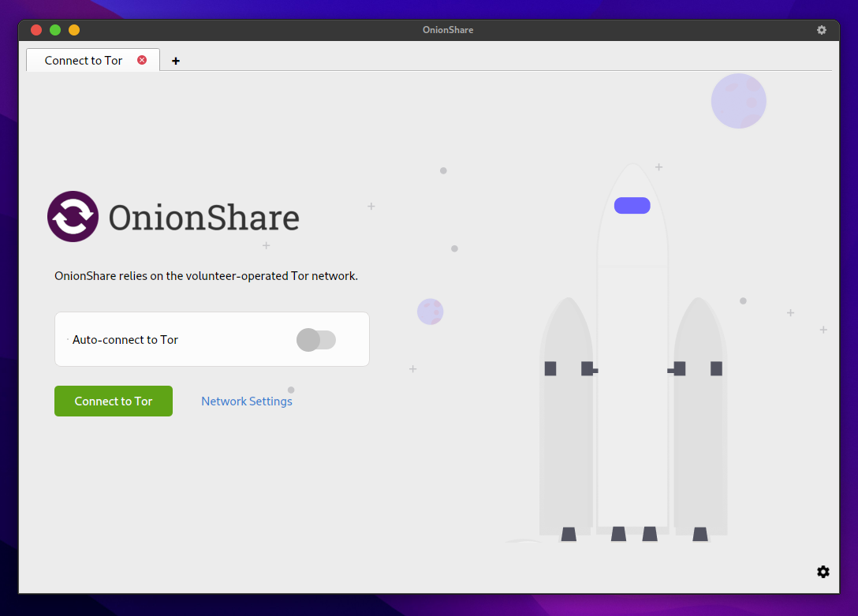Start the Tor connection
The width and height of the screenshot is (858, 616).
pos(113,401)
